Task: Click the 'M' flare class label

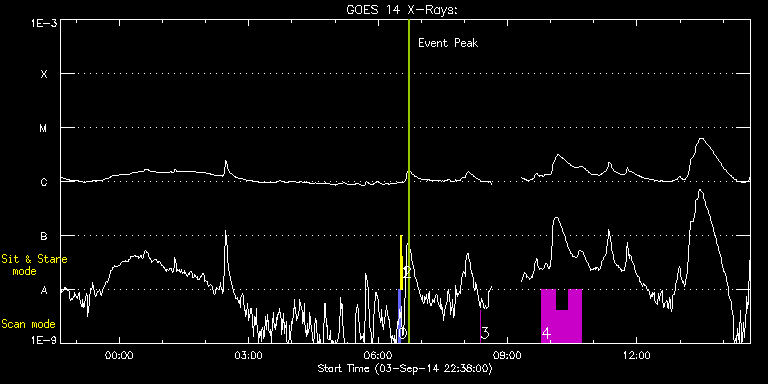Action: pos(44,128)
